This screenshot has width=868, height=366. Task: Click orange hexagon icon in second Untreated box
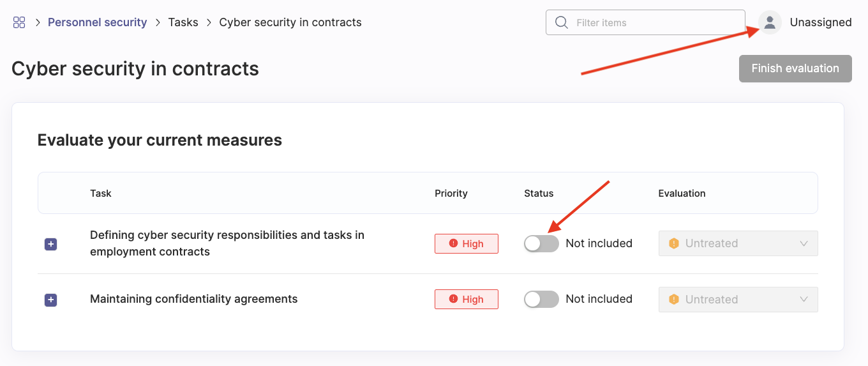tap(674, 299)
